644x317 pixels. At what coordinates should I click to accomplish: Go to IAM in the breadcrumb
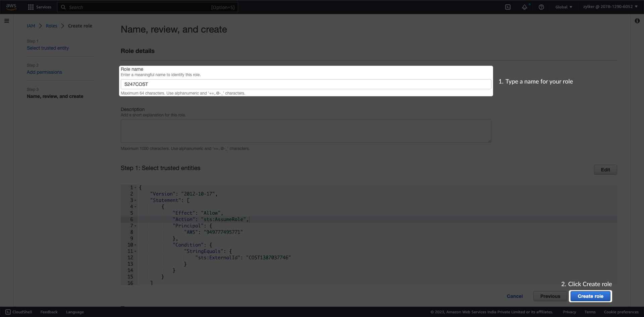[x=31, y=26]
